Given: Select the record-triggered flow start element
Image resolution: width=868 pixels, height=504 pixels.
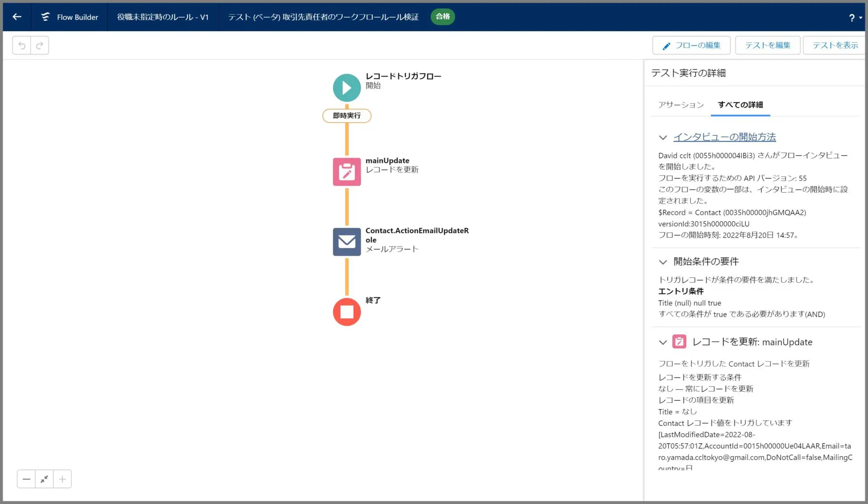Looking at the screenshot, I should (x=347, y=88).
